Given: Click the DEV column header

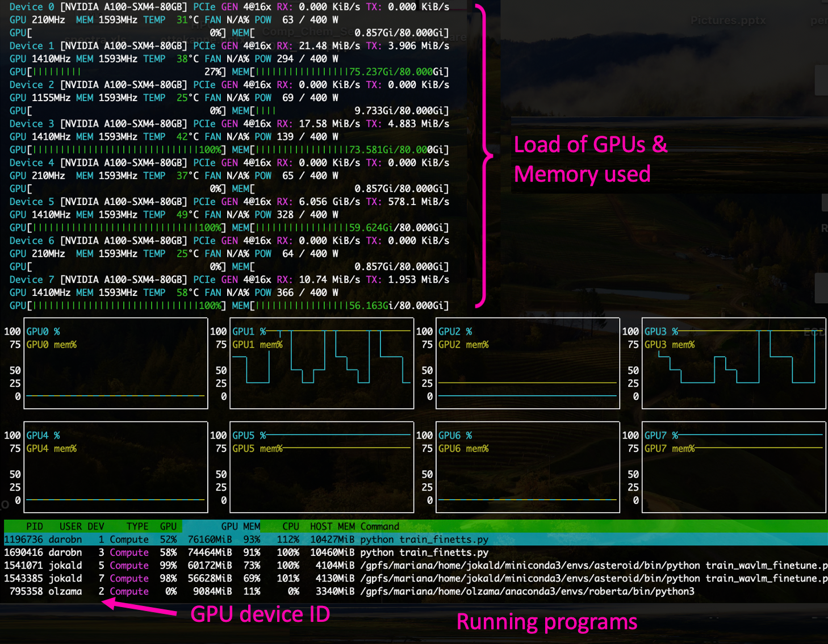Looking at the screenshot, I should click(96, 526).
